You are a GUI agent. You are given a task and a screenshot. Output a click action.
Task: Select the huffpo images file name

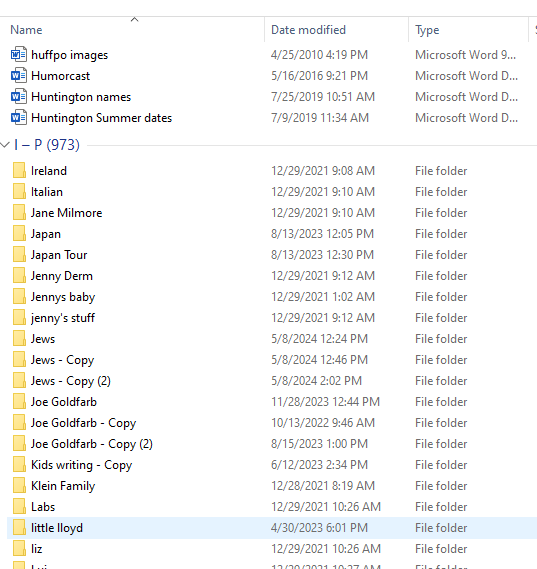[x=70, y=55]
